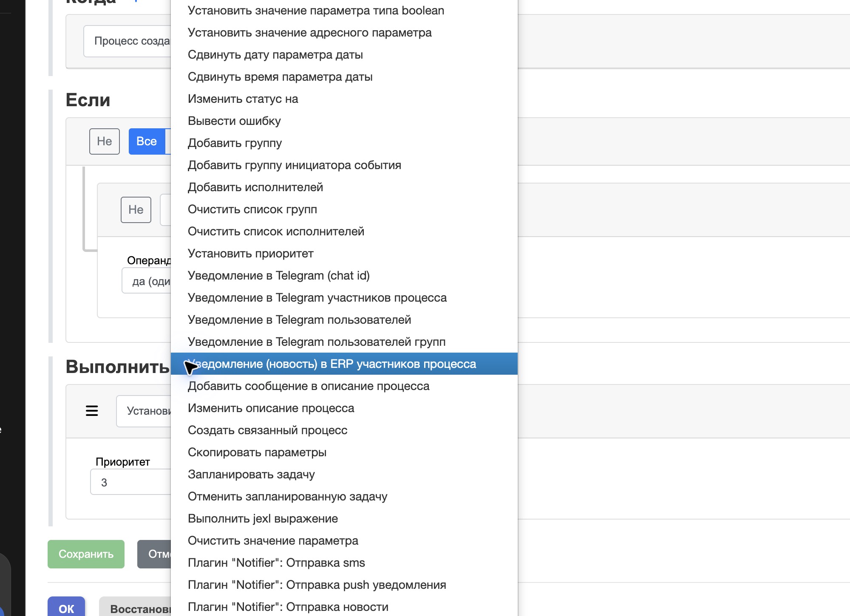The image size is (850, 616).
Task: Choose 'Вывести ошибку' action
Action: pos(344,121)
